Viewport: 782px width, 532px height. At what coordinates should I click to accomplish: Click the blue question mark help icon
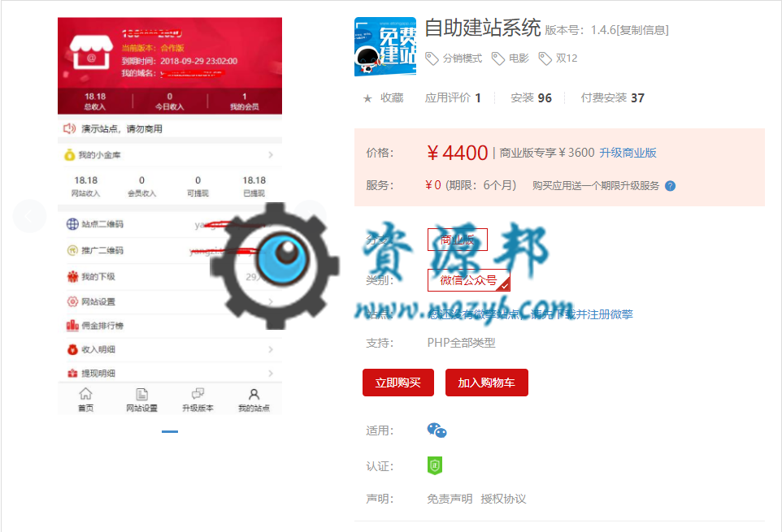[x=671, y=186]
